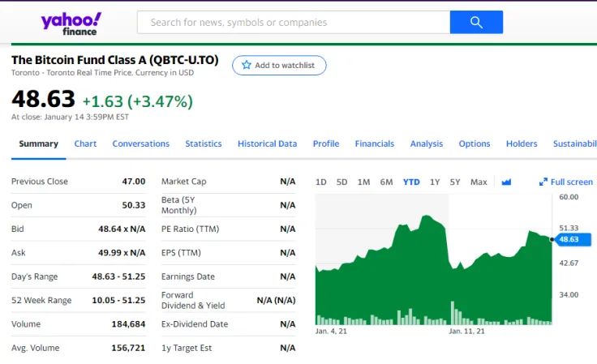The image size is (597, 364).
Task: Click the 48.63 current price marker on chart
Action: coord(571,239)
